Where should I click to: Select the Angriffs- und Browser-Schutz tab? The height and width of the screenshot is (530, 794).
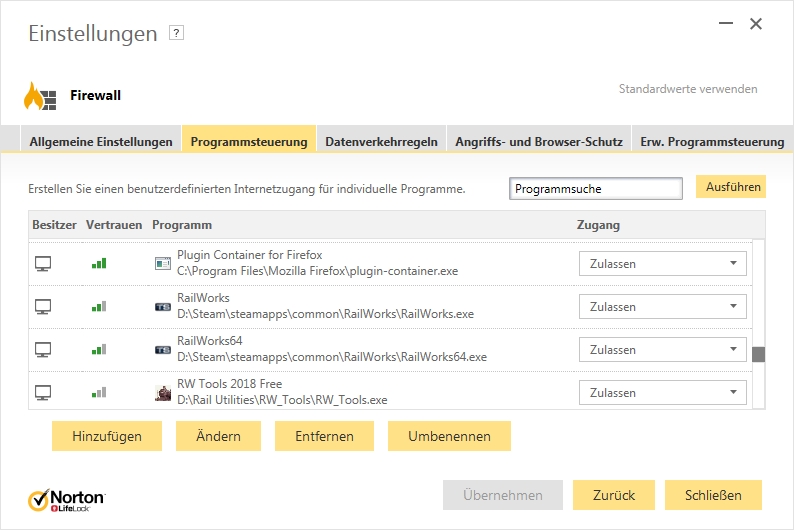539,142
